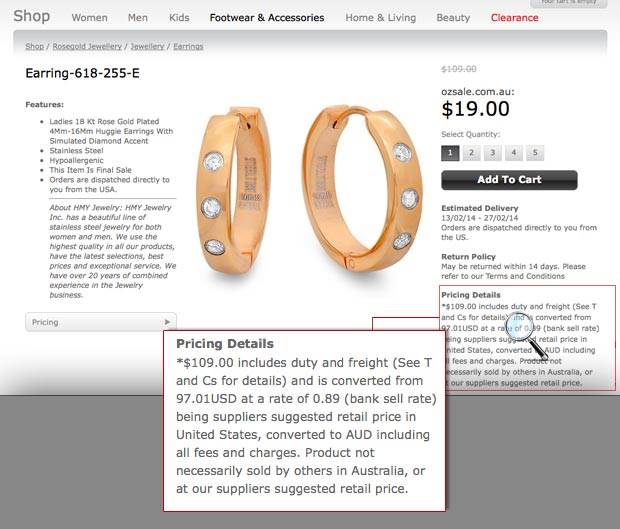This screenshot has height=529, width=620.
Task: Open the Men menu
Action: pyautogui.click(x=138, y=18)
